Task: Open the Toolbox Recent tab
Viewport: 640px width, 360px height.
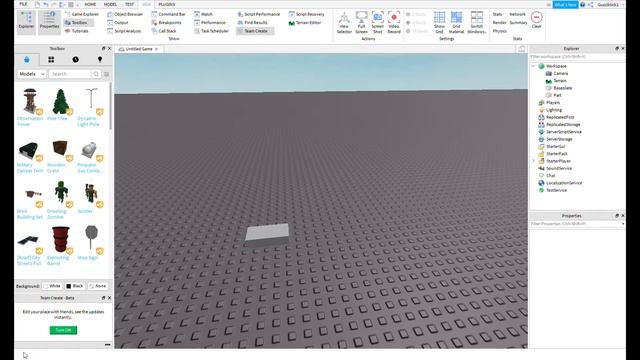Action: 76,60
